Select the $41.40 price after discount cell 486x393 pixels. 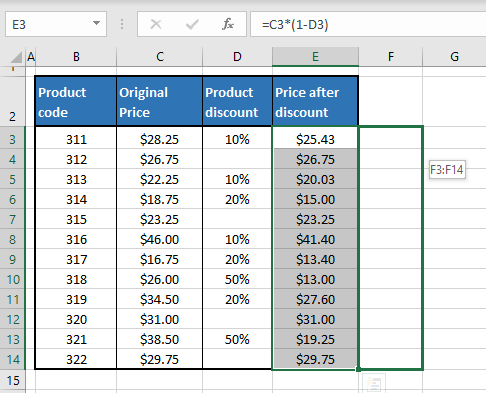pyautogui.click(x=315, y=239)
